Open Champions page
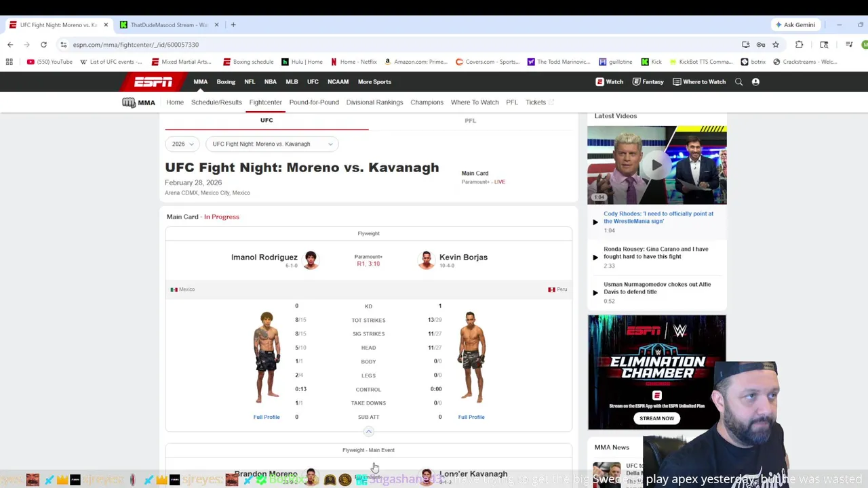 pos(427,102)
